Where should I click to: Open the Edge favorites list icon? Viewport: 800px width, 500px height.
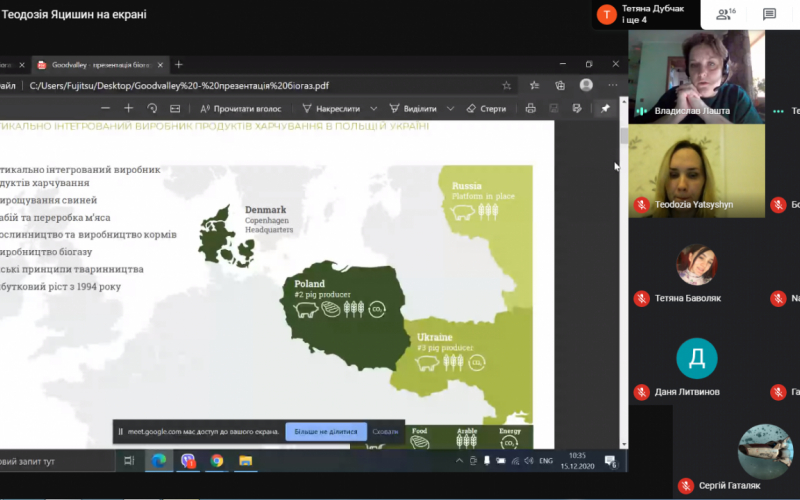[534, 86]
